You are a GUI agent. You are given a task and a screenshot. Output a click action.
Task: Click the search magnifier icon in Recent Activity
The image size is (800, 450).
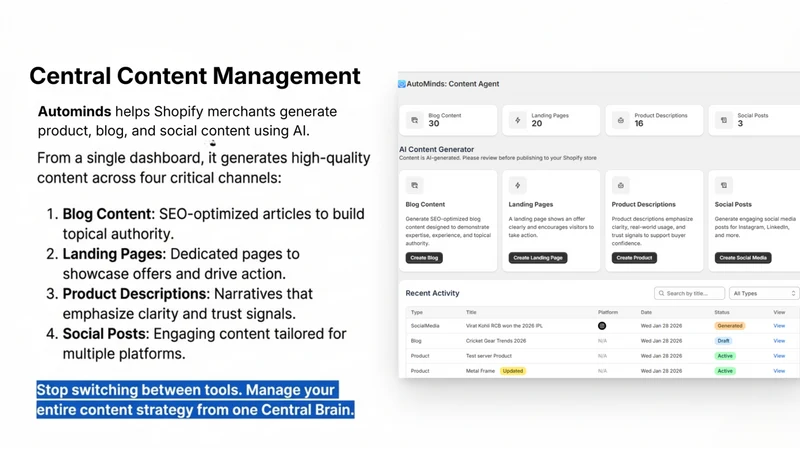tap(662, 293)
